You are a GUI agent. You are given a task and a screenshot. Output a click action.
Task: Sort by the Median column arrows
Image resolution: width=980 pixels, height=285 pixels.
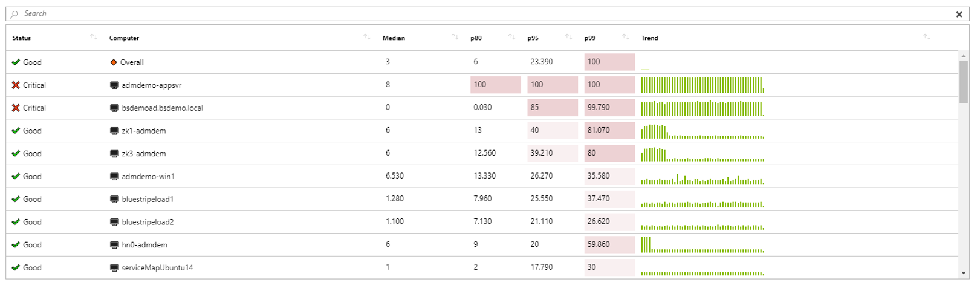click(455, 38)
